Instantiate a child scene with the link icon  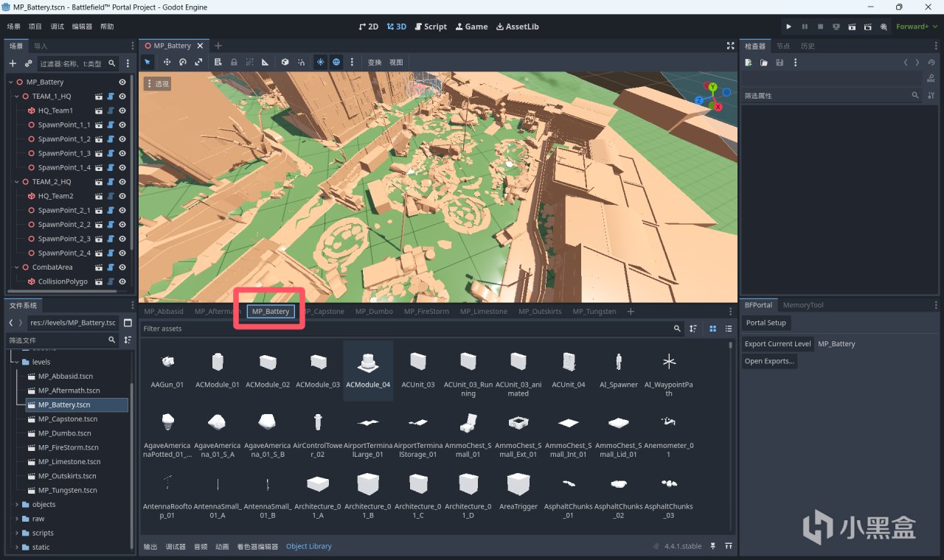[29, 63]
